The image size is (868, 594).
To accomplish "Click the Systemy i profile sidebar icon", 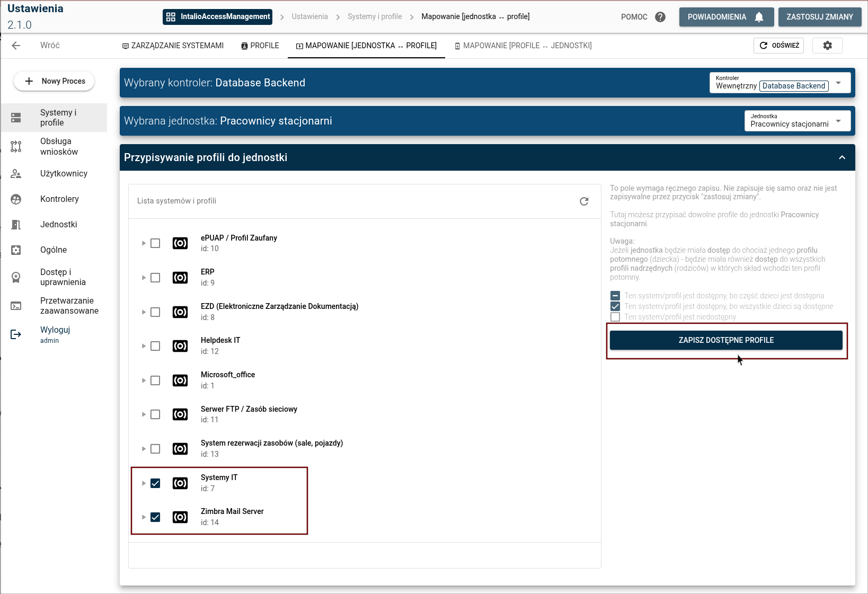I will [x=16, y=118].
